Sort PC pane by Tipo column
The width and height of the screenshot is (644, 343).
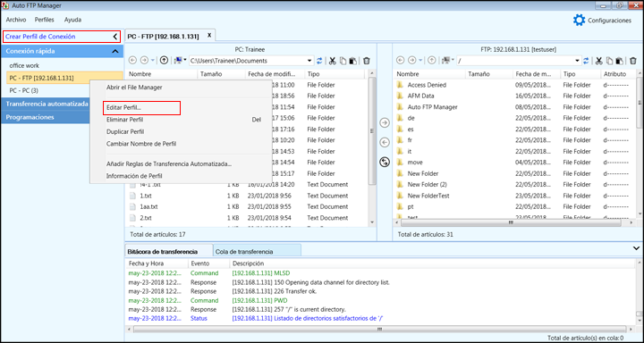335,74
